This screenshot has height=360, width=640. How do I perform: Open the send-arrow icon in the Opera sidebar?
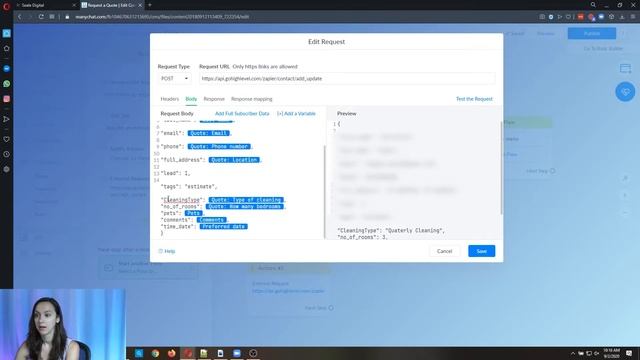coord(7,119)
